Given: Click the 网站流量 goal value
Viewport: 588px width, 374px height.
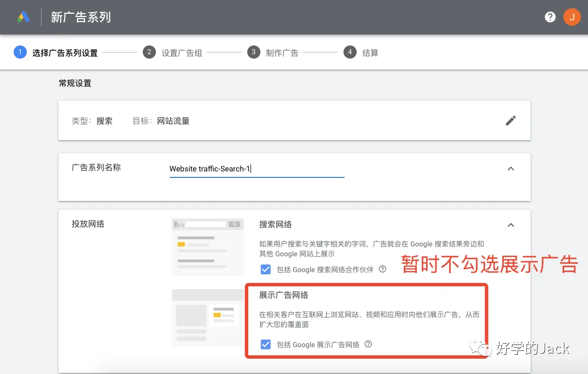Looking at the screenshot, I should pyautogui.click(x=173, y=121).
